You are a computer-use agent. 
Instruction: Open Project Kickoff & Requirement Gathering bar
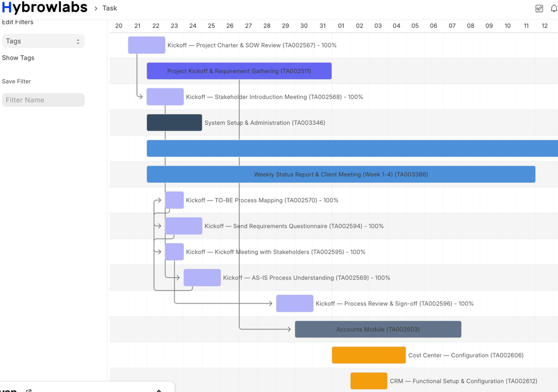coord(239,71)
